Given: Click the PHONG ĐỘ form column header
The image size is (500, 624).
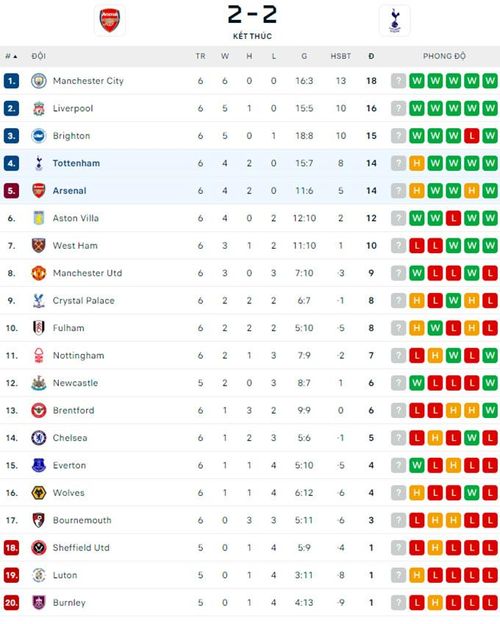Looking at the screenshot, I should (444, 56).
